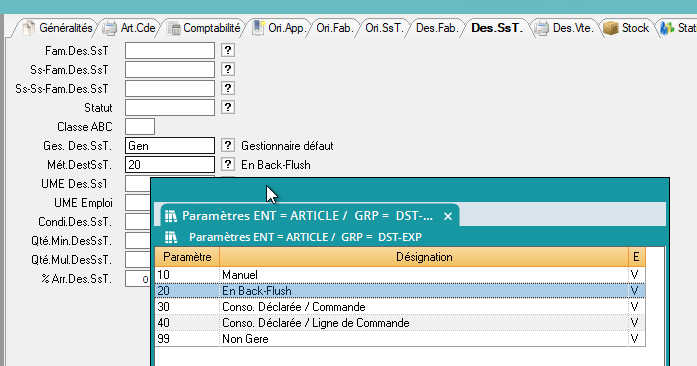Click the printer icon on Des.Vte. tab
The height and width of the screenshot is (366, 697).
[x=541, y=28]
